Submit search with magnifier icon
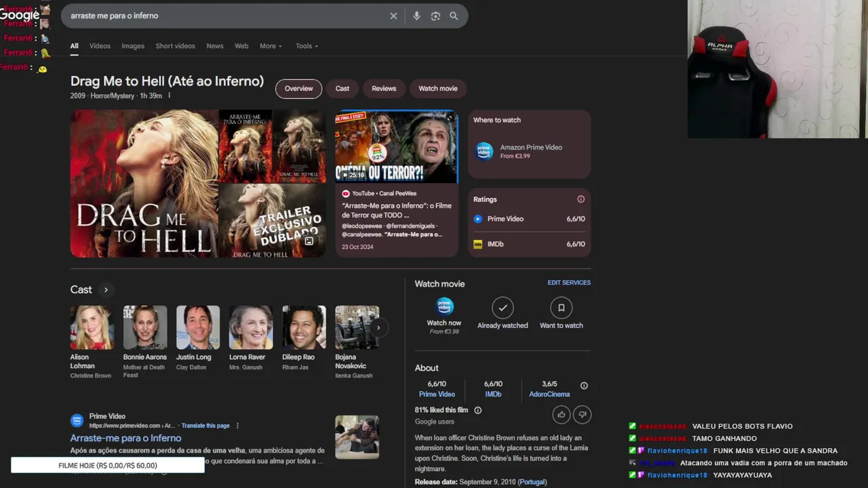The image size is (868, 488). 454,16
